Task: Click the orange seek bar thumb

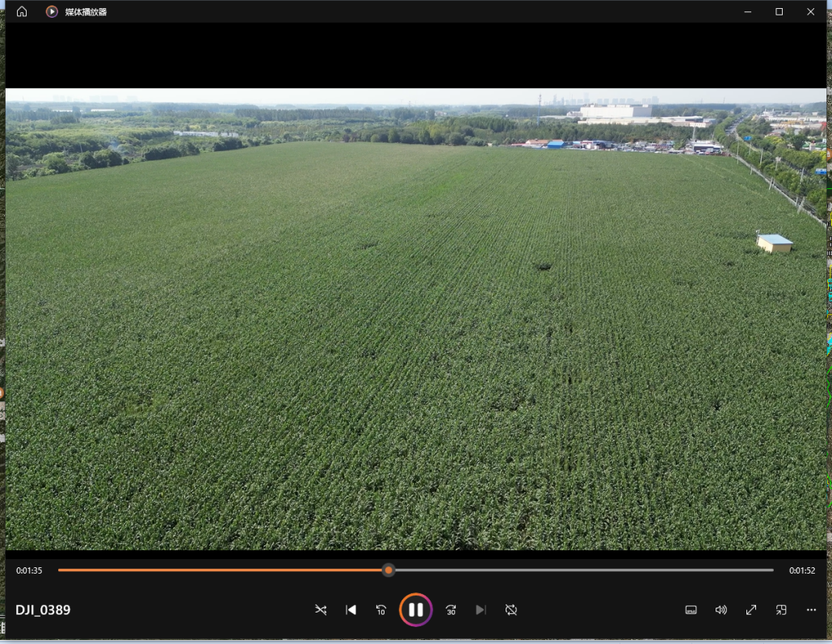Action: click(x=389, y=570)
